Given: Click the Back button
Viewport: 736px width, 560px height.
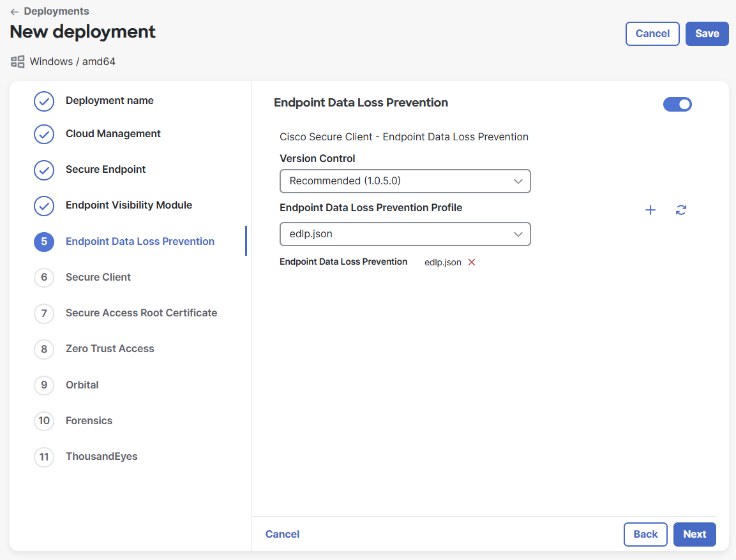Looking at the screenshot, I should [x=645, y=534].
